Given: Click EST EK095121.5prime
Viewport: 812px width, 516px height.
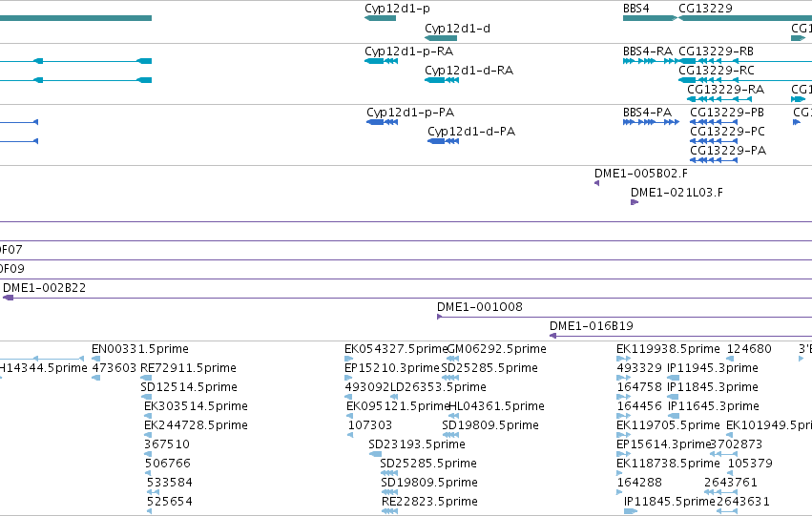Looking at the screenshot, I should point(397,406).
